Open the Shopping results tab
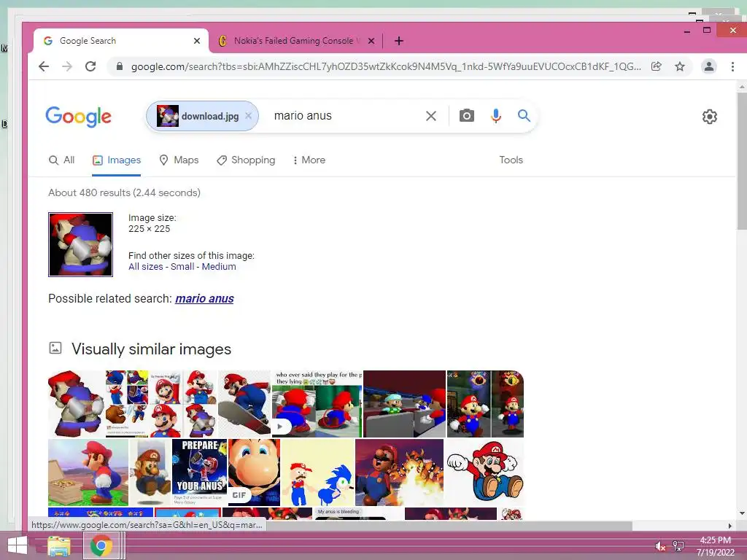 pyautogui.click(x=246, y=160)
